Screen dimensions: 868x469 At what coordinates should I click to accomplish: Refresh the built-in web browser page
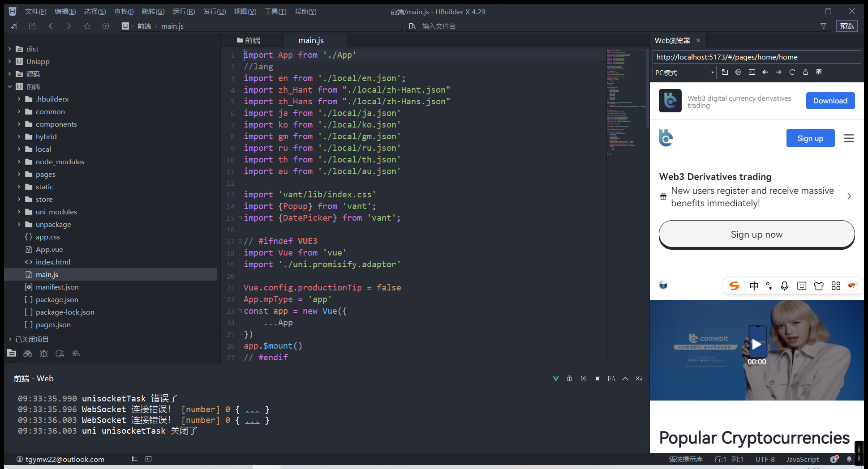pos(792,72)
